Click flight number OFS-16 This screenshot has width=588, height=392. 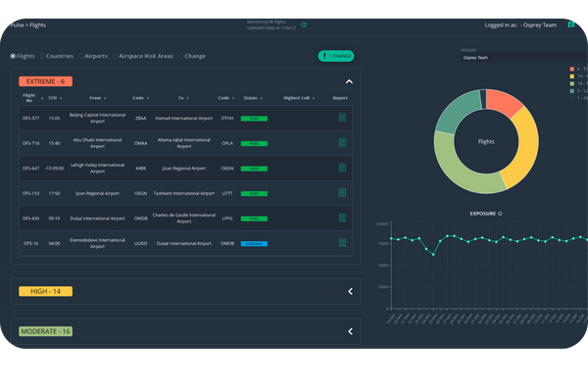(x=30, y=243)
